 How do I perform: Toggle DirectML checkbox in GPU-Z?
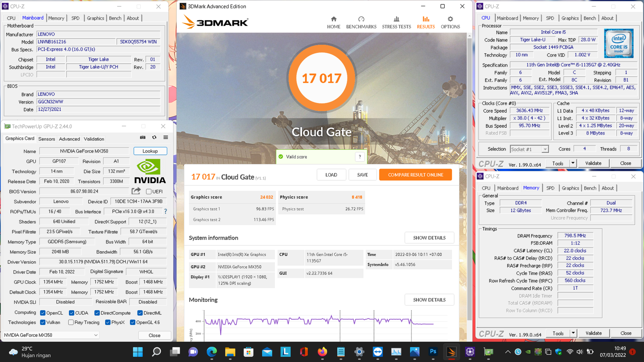click(140, 313)
